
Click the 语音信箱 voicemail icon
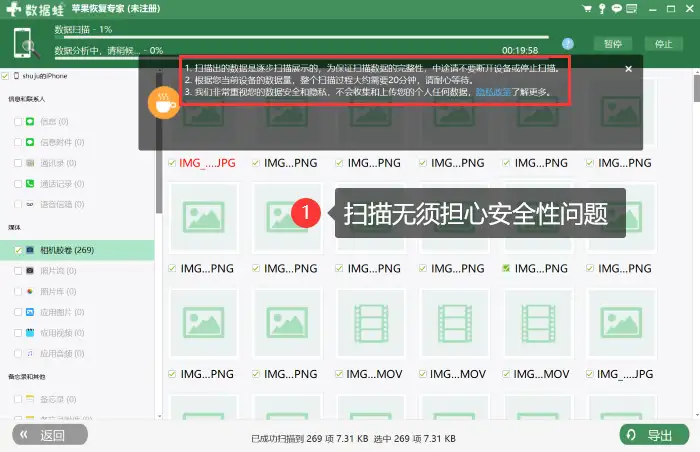point(30,204)
